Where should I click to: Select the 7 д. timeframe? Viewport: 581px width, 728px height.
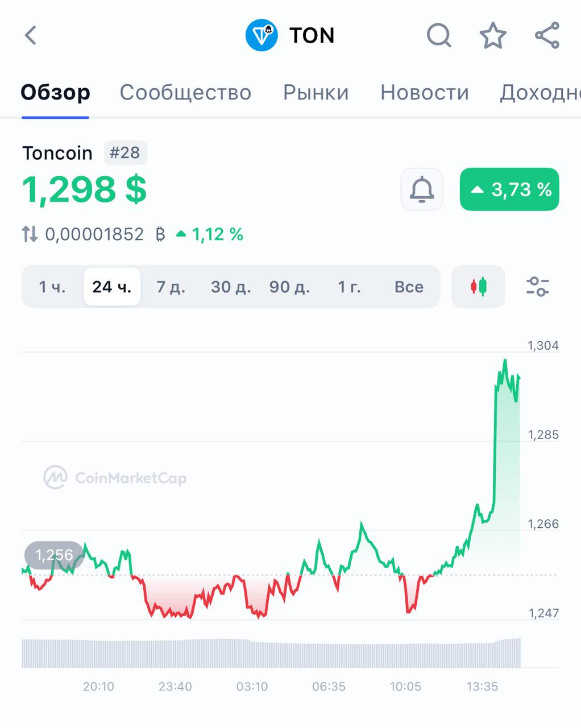pos(171,287)
